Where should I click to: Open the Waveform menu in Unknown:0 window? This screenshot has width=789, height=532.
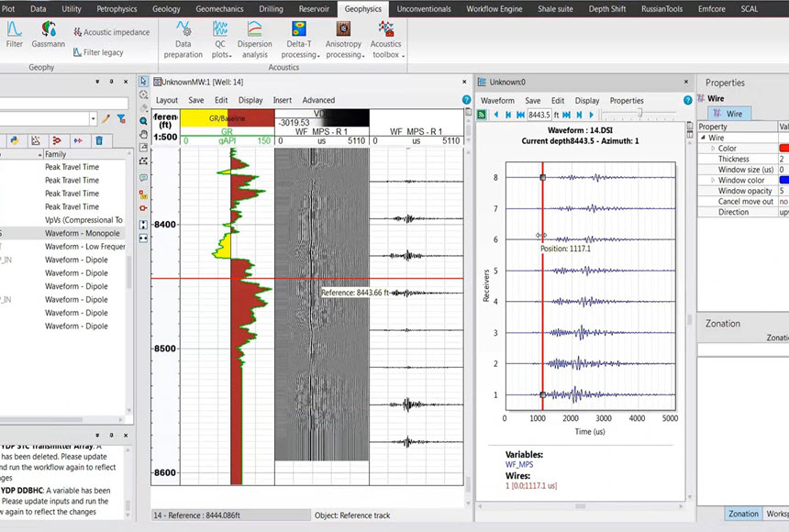click(497, 101)
